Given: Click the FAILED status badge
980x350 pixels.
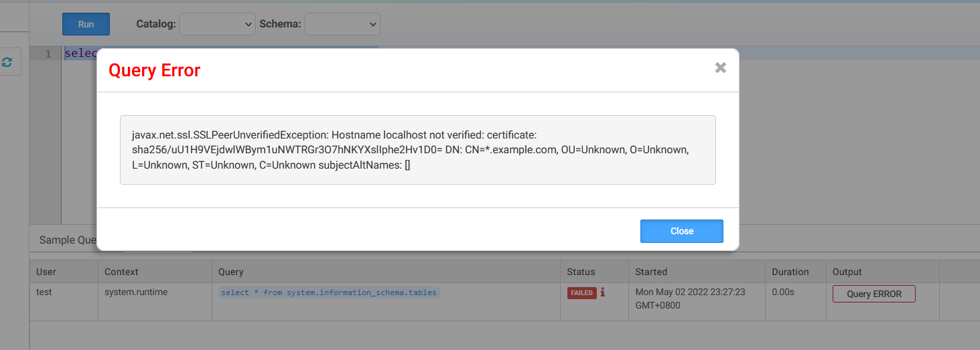Looking at the screenshot, I should [x=581, y=293].
